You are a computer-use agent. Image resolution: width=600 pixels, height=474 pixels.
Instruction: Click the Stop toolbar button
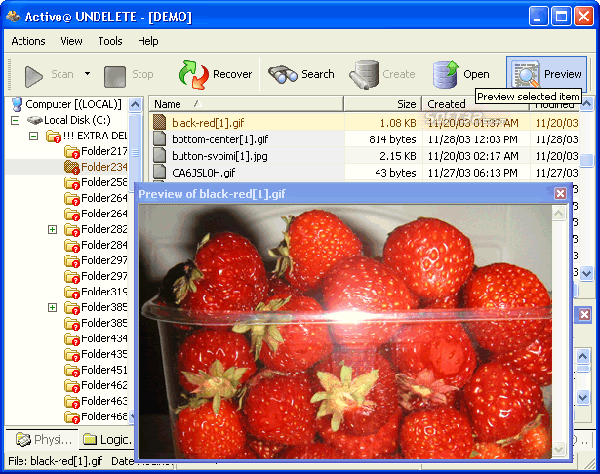pos(129,75)
